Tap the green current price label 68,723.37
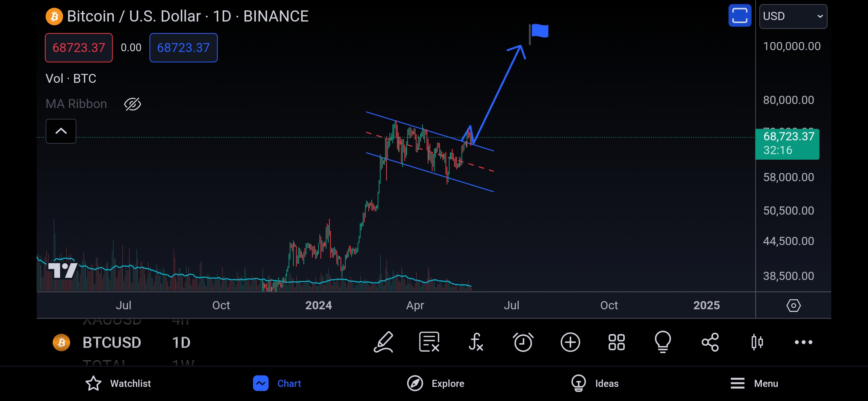The image size is (868, 401). pos(787,144)
